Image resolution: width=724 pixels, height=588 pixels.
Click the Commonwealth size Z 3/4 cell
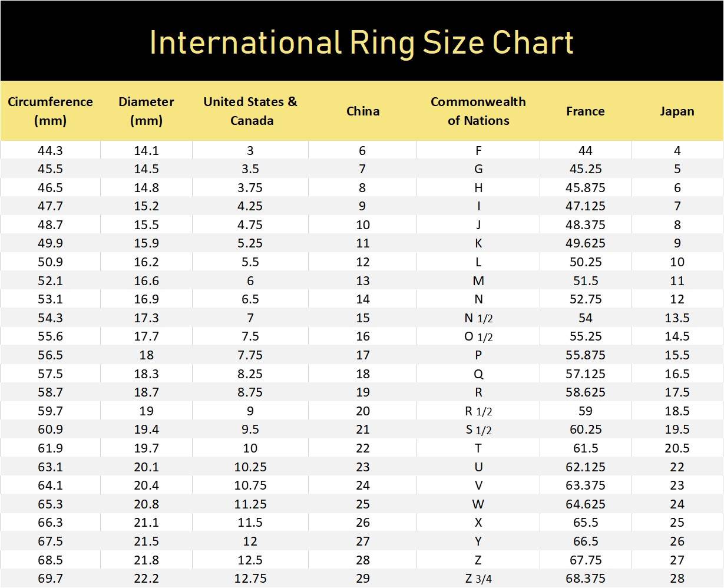click(478, 579)
